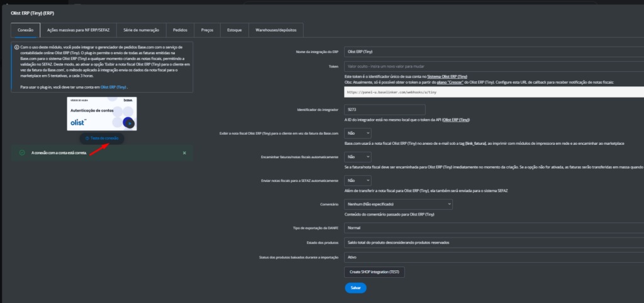This screenshot has width=644, height=303.
Task: Open the Estado dos produtos dropdown
Action: pos(494,243)
